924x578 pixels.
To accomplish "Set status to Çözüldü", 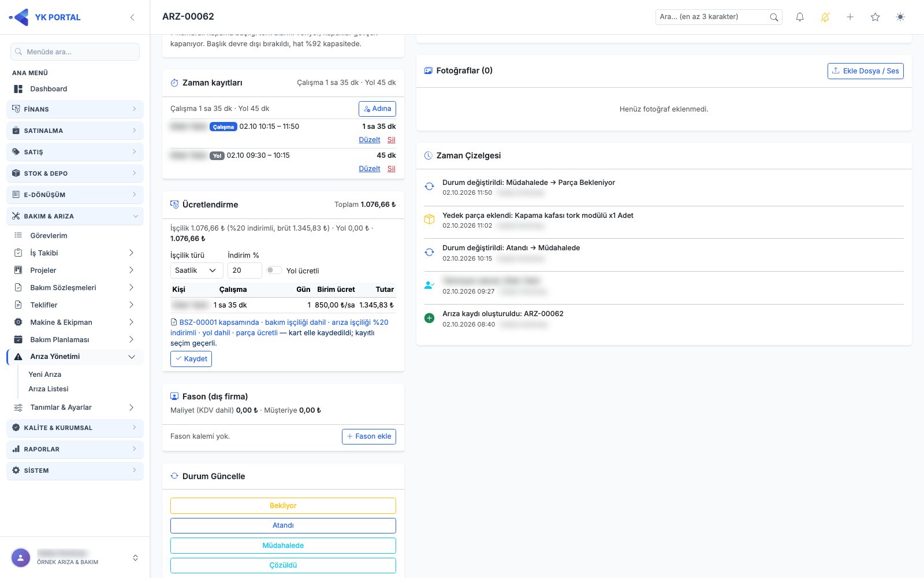I will 283,565.
